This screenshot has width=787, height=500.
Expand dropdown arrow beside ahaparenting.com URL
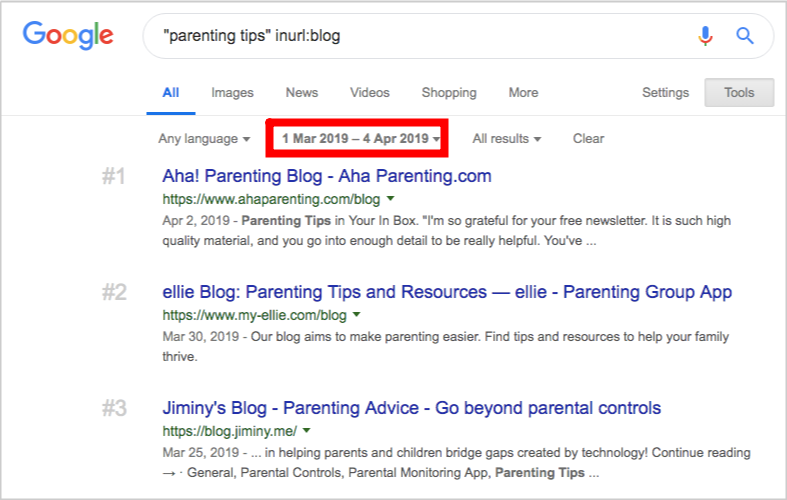point(390,199)
